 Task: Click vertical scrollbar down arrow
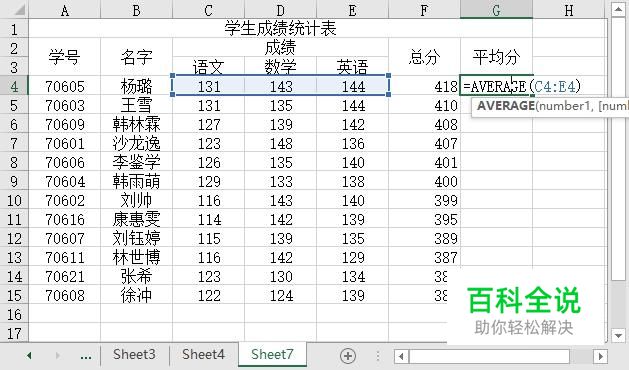pos(618,335)
